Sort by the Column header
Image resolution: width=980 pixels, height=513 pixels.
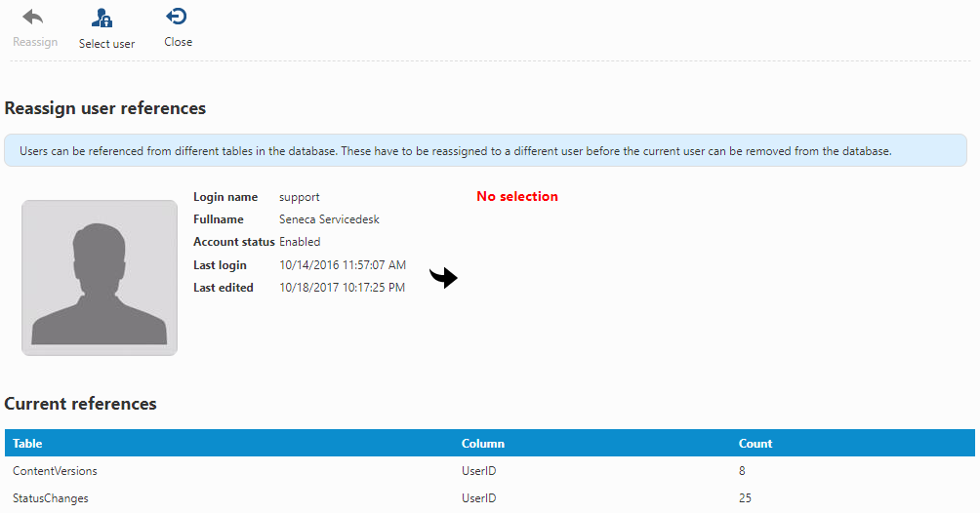(482, 443)
